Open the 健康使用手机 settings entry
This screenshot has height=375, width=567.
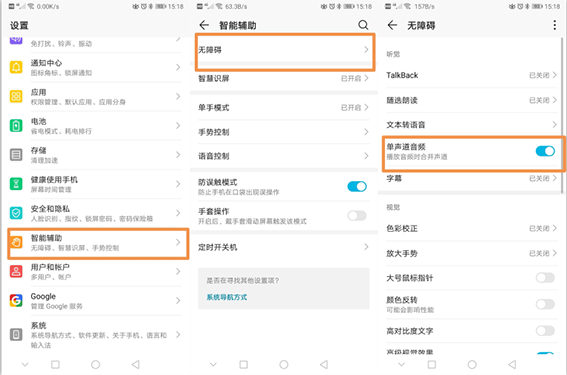[95, 184]
